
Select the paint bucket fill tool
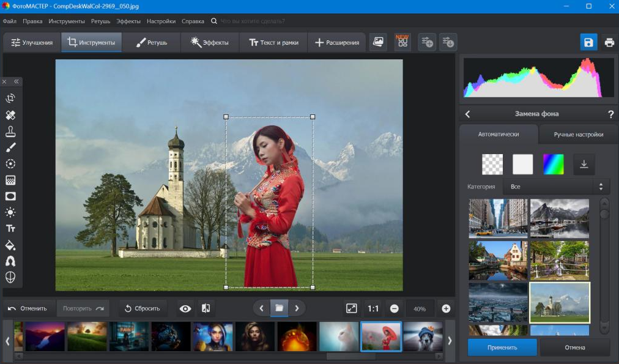click(x=10, y=245)
